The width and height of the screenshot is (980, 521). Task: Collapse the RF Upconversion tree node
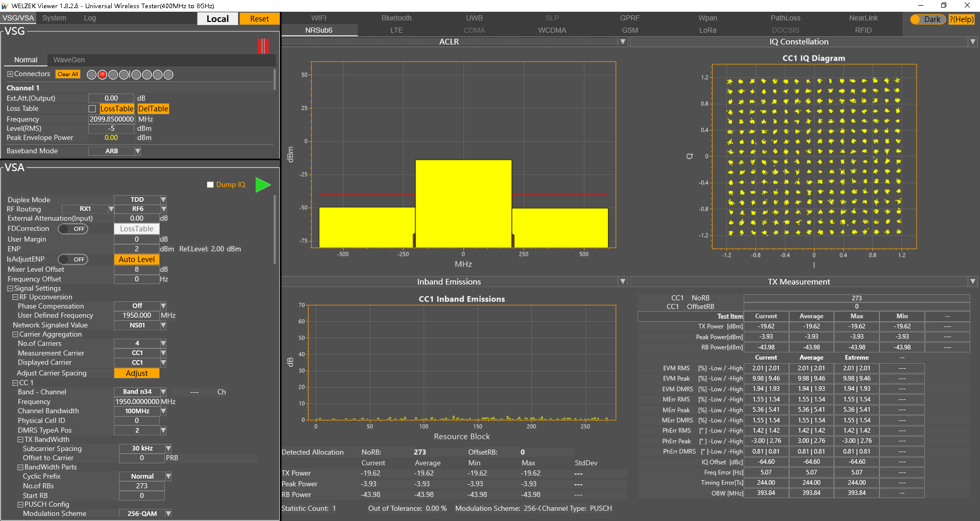click(x=15, y=297)
